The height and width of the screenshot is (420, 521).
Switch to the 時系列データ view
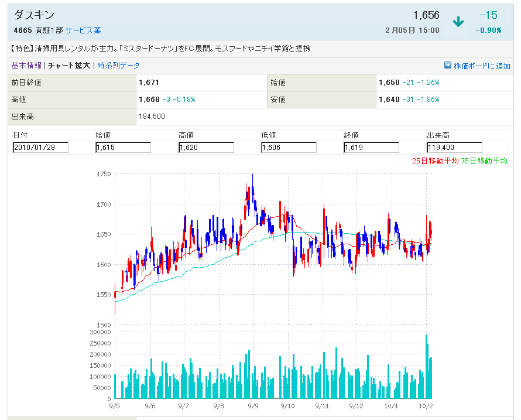(x=118, y=66)
